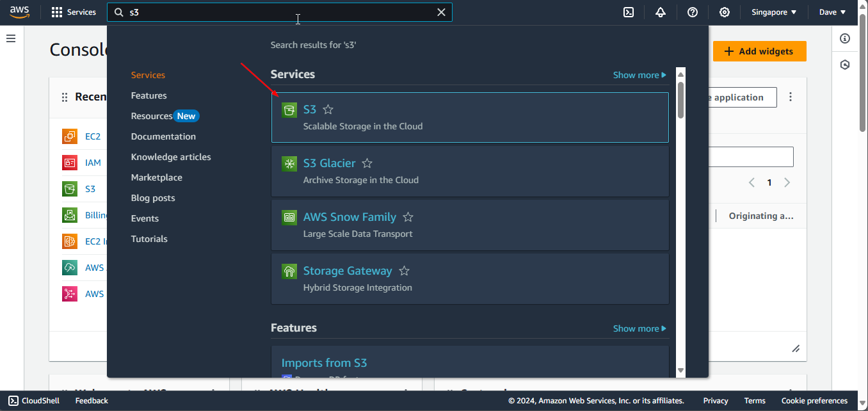
Task: Show more Services search results
Action: (639, 75)
